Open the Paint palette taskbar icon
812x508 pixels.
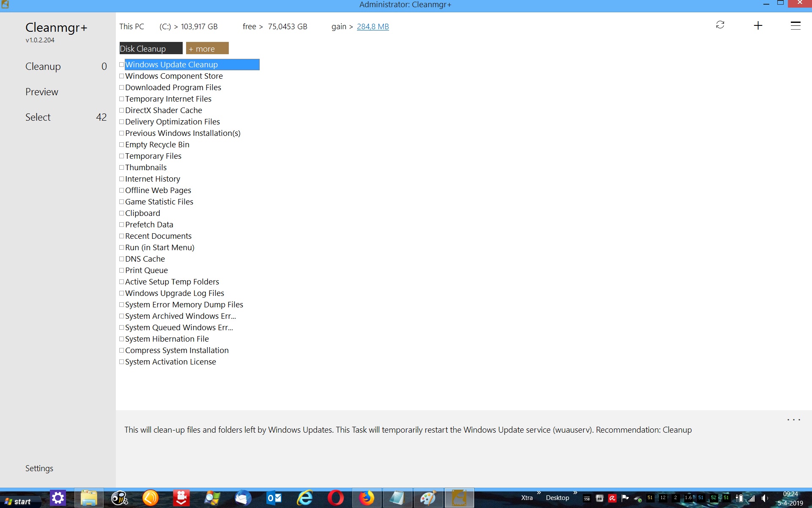(x=428, y=498)
